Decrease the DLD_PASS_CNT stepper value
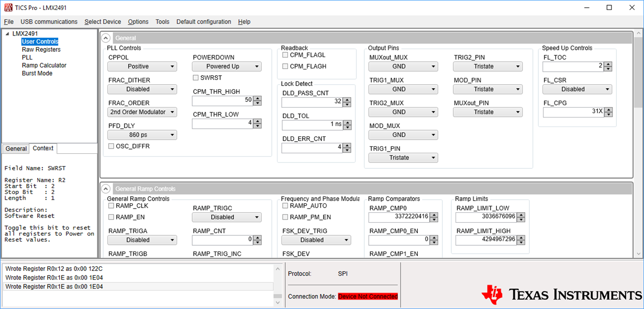The image size is (644, 309). pos(347,104)
